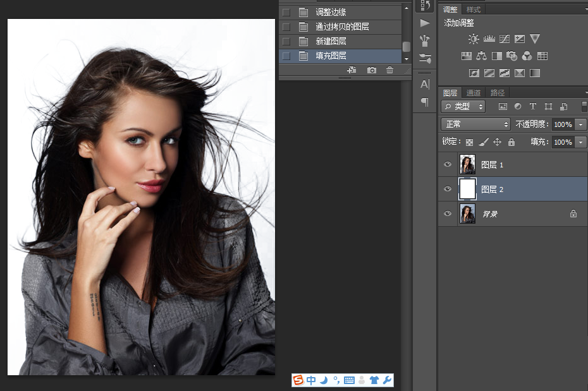Viewport: 588px width, 391px height.
Task: Set history brush source for 调整边缘
Action: (286, 12)
